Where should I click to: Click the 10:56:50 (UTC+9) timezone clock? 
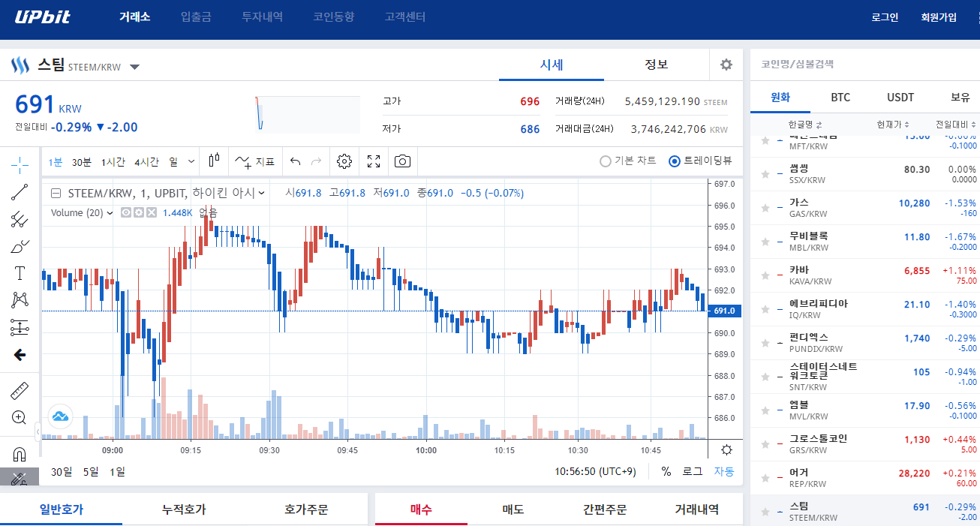click(596, 471)
